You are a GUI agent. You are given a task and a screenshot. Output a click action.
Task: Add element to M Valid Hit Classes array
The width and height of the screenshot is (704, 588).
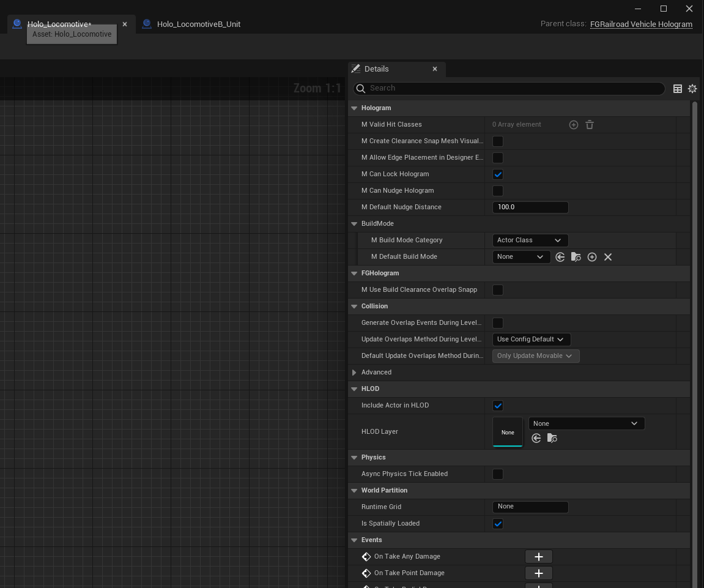573,125
